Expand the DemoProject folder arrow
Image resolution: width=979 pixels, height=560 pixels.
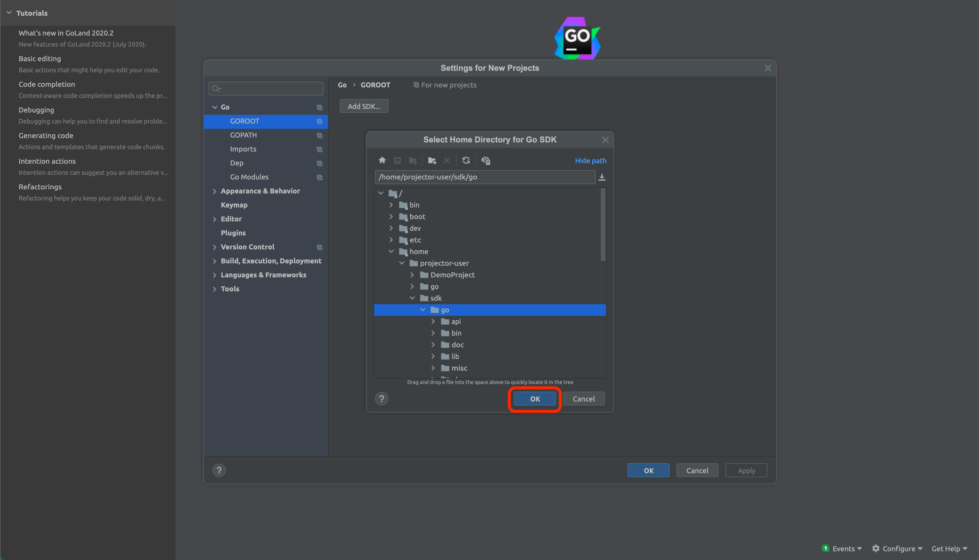tap(412, 275)
